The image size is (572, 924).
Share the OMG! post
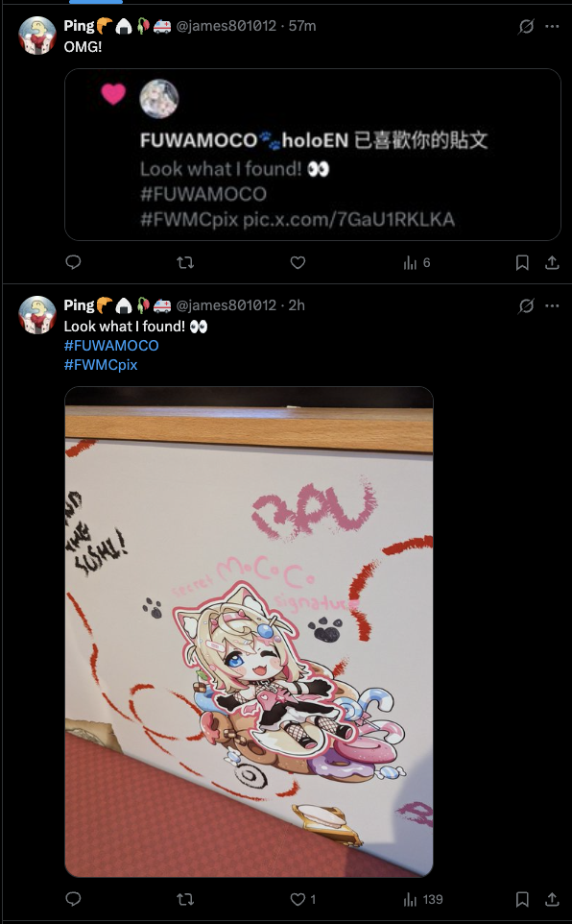552,262
